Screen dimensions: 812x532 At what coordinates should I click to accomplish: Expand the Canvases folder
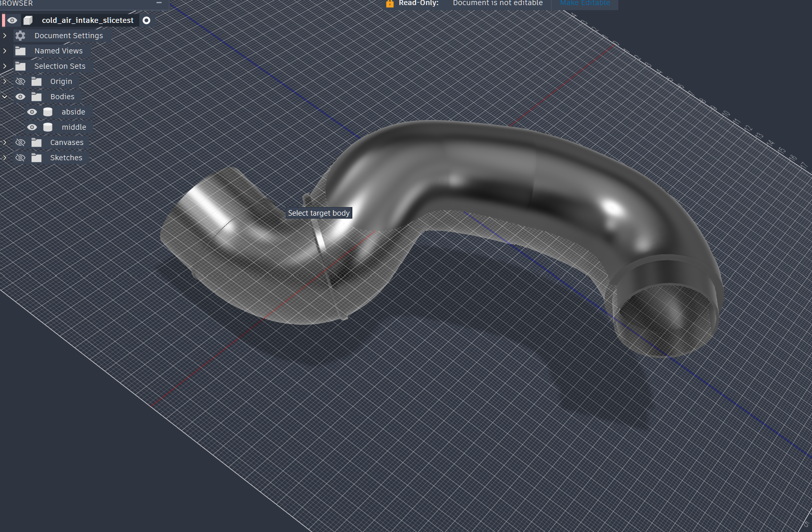5,142
